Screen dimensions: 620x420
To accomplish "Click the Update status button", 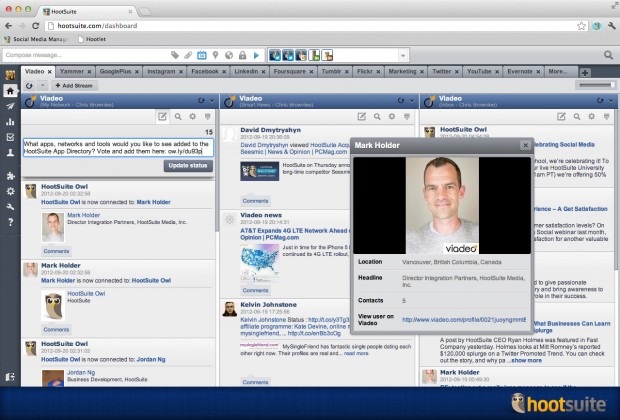I will (188, 166).
